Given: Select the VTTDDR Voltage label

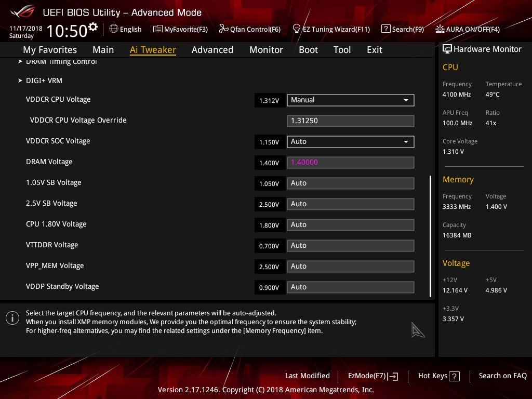Looking at the screenshot, I should point(52,245).
